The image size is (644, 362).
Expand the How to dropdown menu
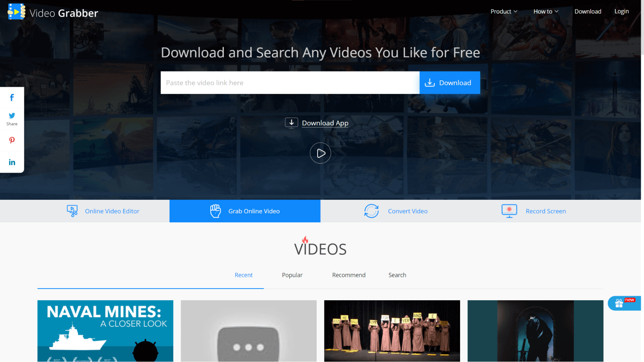click(x=545, y=12)
